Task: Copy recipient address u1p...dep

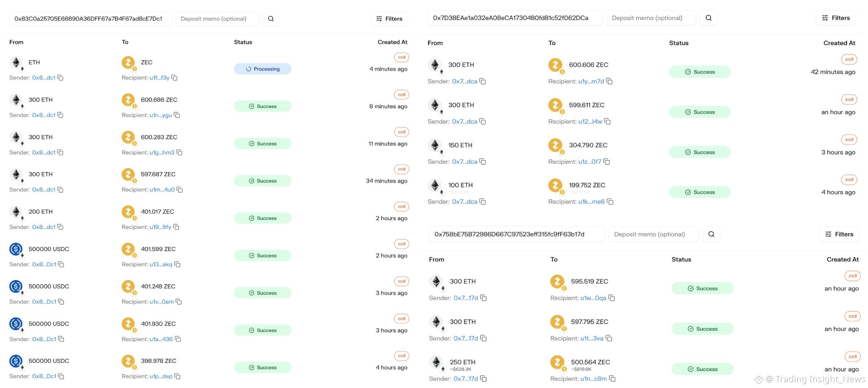Action: (x=177, y=376)
